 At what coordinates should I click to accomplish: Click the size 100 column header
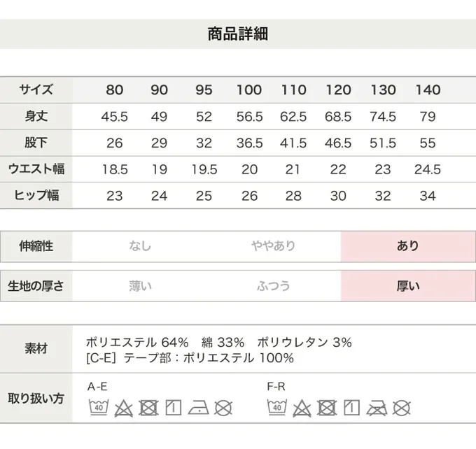249,90
